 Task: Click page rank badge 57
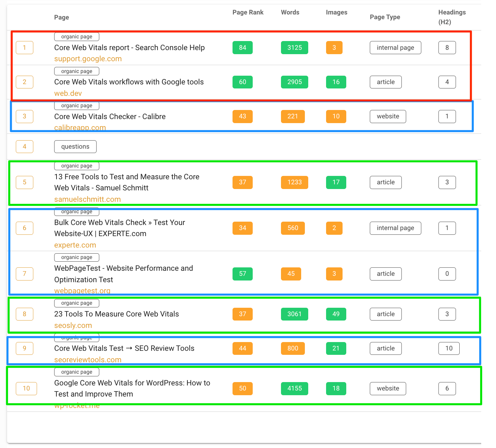pyautogui.click(x=243, y=274)
